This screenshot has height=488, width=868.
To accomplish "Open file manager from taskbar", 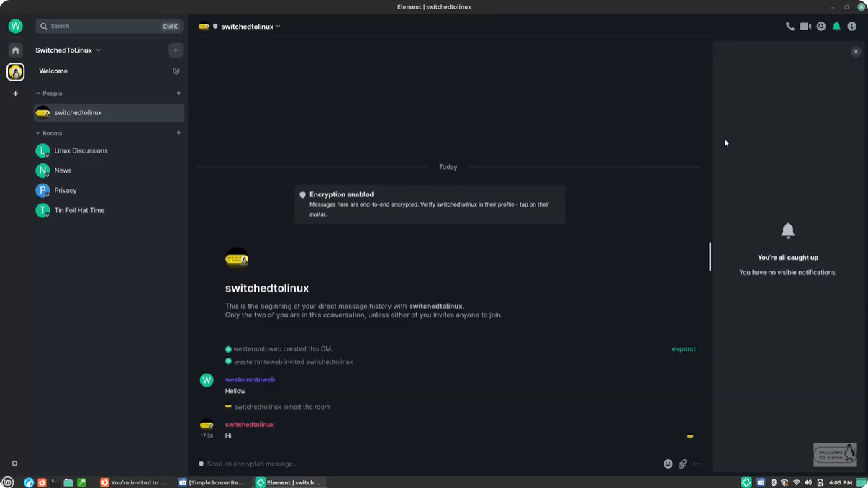I will 68,482.
